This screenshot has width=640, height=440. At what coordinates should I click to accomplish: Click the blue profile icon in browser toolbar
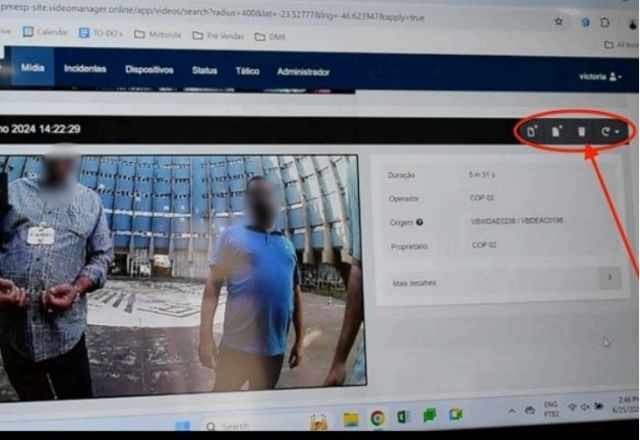(x=585, y=22)
